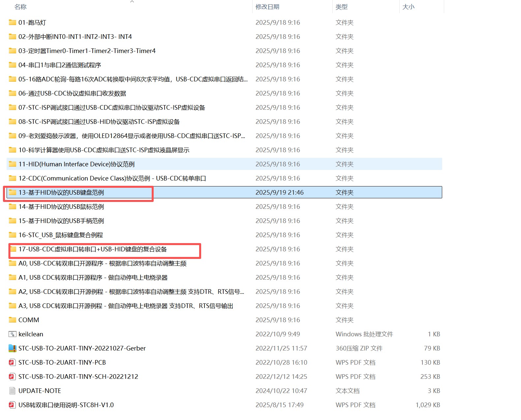Select the name 02-外部中断INT0-INT1-INT2-INT3- INT4
Image resolution: width=521 pixels, height=420 pixels.
tap(75, 37)
